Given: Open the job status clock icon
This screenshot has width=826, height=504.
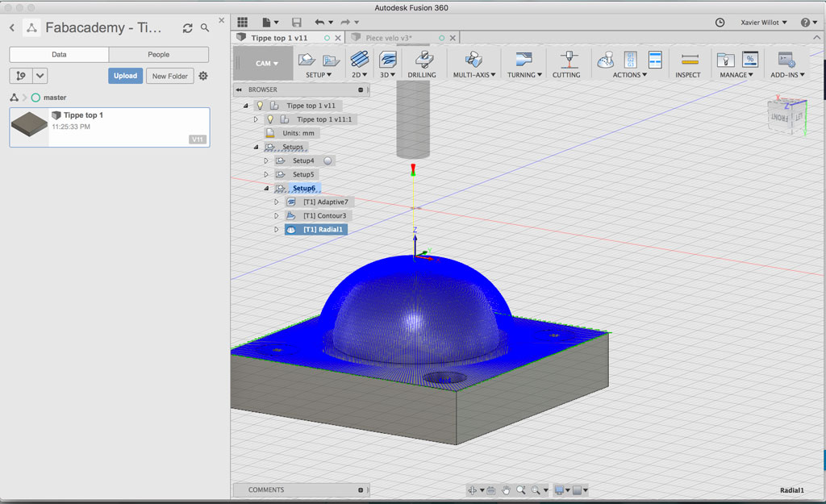Looking at the screenshot, I should 720,22.
